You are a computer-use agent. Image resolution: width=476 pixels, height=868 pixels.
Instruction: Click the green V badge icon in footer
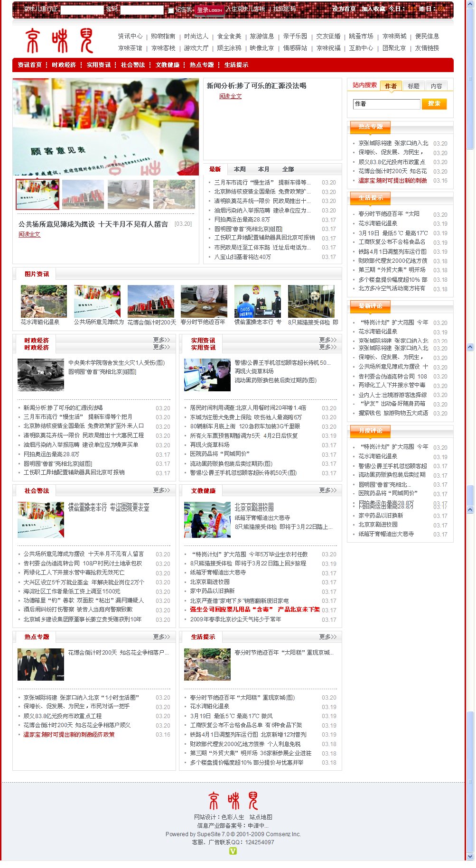[x=233, y=851]
